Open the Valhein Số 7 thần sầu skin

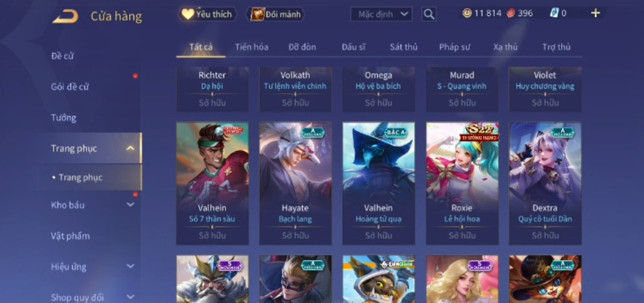(x=212, y=184)
